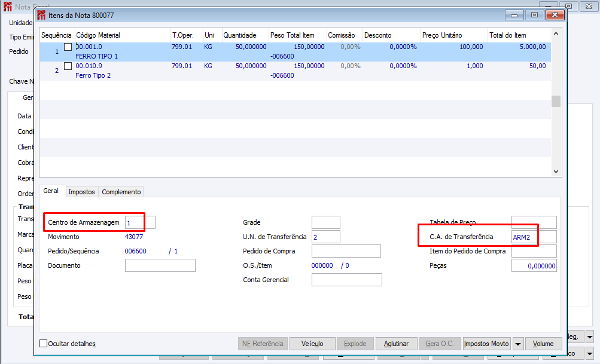Select material code 00.010.9
This screenshot has height=364, width=600.
pos(89,66)
